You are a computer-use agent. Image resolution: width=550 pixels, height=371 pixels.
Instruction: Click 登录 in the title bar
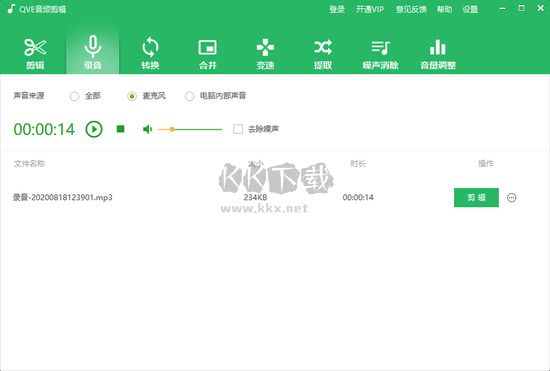[337, 9]
